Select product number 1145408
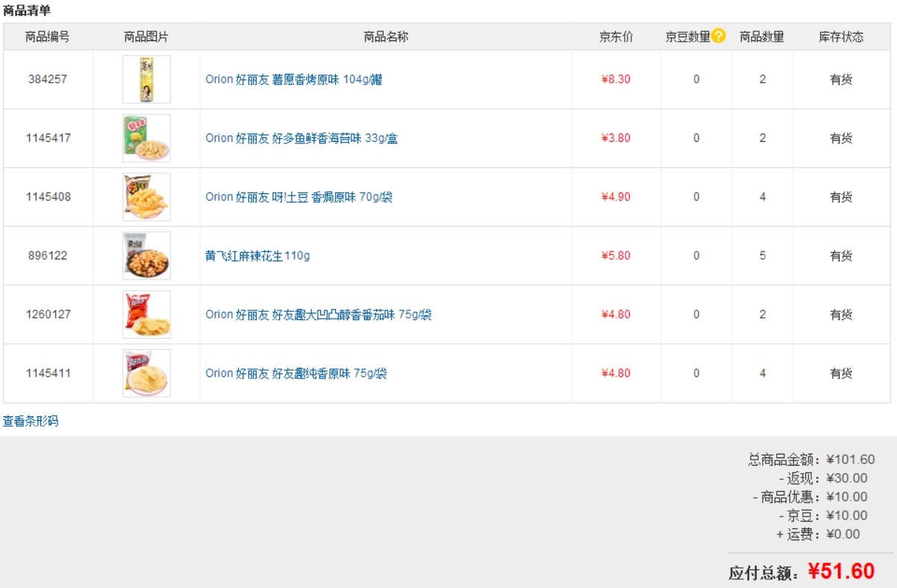 [x=48, y=197]
